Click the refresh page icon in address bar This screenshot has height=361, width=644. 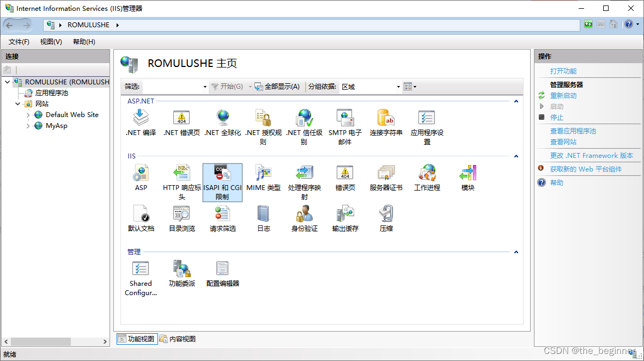pyautogui.click(x=588, y=24)
